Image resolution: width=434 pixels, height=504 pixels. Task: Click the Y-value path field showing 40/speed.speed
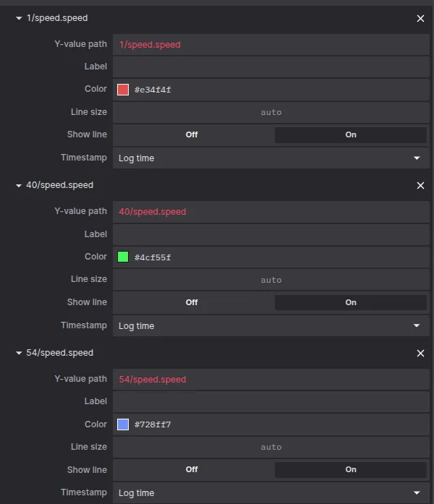271,212
